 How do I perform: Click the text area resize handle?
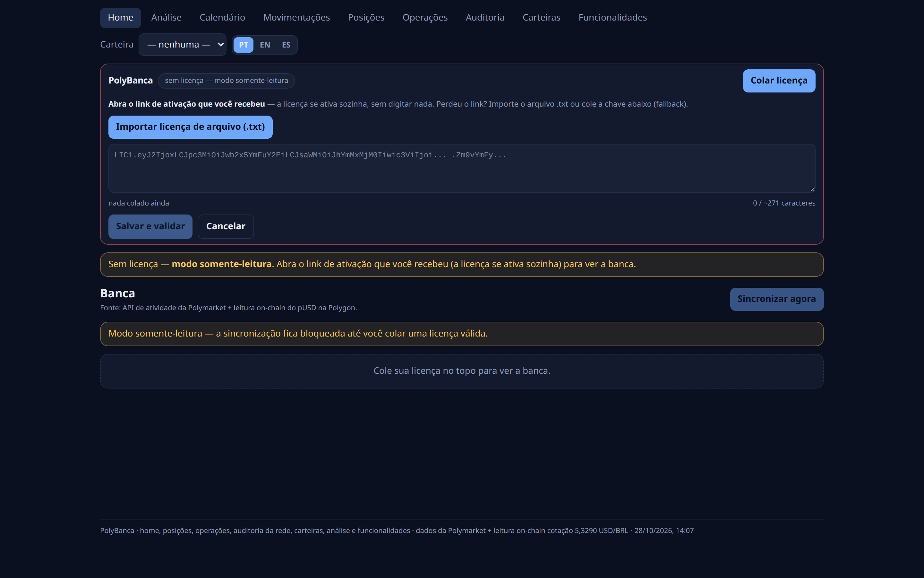(812, 189)
